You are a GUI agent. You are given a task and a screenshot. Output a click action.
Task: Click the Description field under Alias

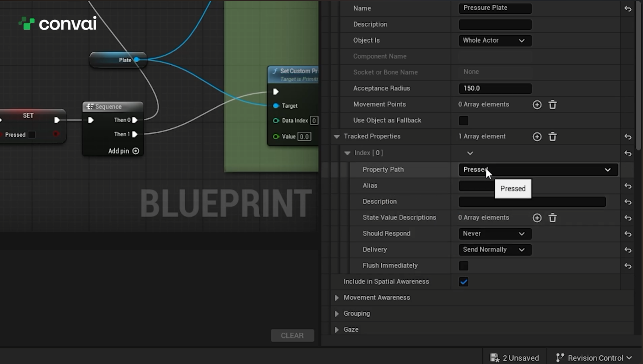pos(532,202)
